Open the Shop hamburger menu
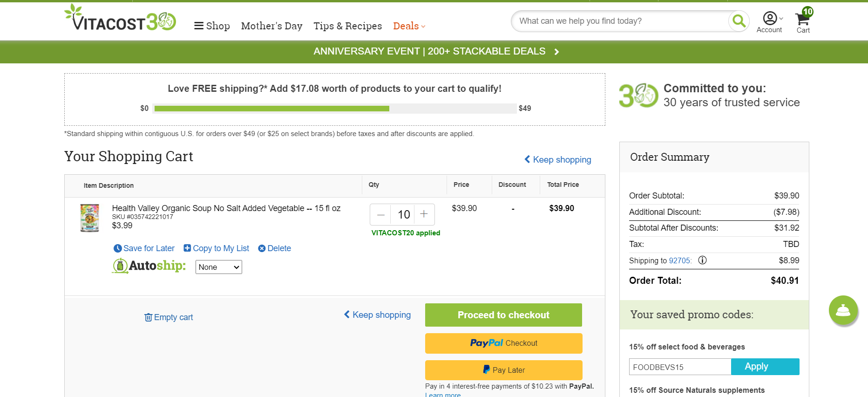This screenshot has width=868, height=397. pyautogui.click(x=212, y=26)
